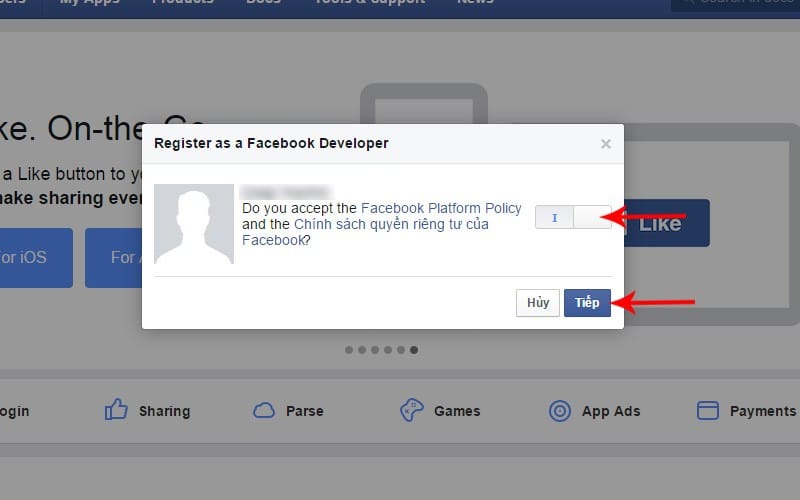The height and width of the screenshot is (500, 800).
Task: Click the Hủy cancel button
Action: click(x=538, y=303)
